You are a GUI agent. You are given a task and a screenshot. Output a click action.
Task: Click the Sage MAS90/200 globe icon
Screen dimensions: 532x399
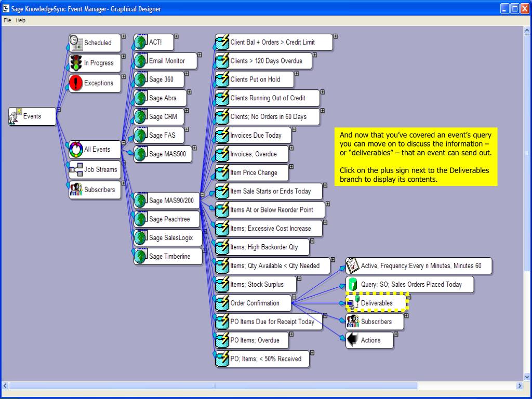pyautogui.click(x=140, y=201)
